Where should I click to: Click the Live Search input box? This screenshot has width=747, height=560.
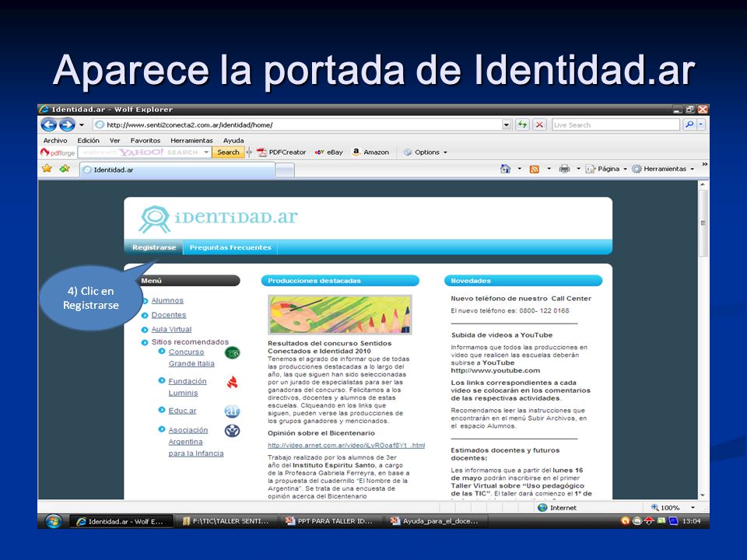[x=615, y=124]
